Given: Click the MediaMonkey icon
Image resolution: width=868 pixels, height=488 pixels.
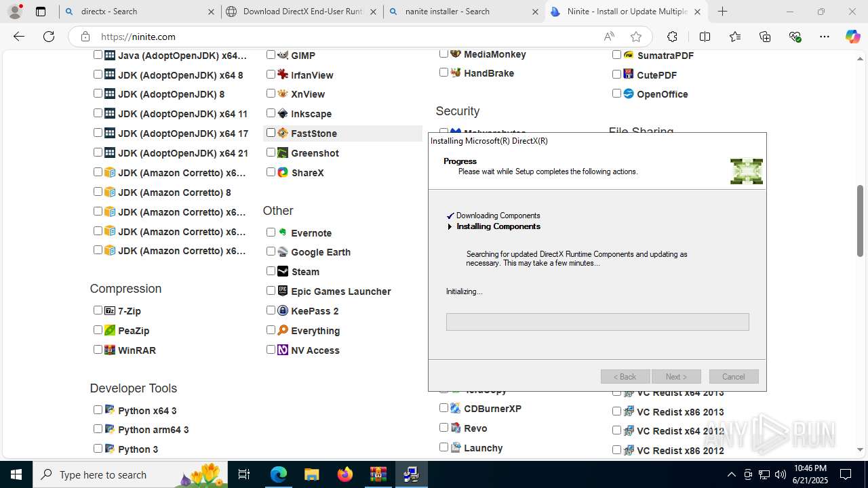Looking at the screenshot, I should (456, 54).
